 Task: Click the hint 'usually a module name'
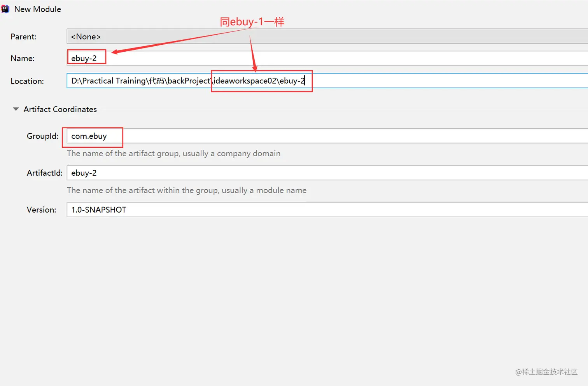pyautogui.click(x=264, y=190)
